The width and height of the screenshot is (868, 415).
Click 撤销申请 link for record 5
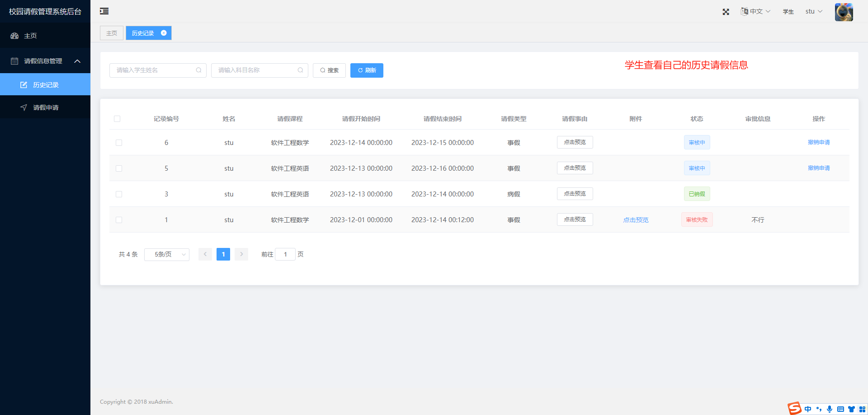pyautogui.click(x=819, y=168)
